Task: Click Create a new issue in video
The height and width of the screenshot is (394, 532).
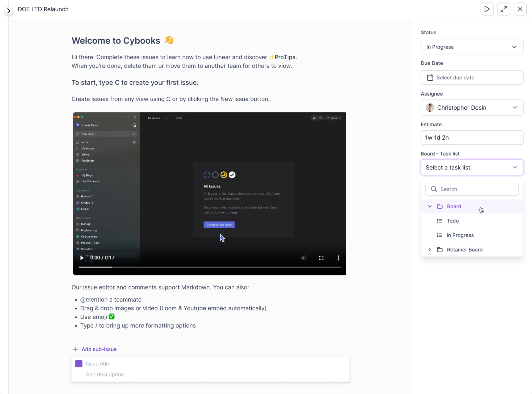Action: coord(219,225)
